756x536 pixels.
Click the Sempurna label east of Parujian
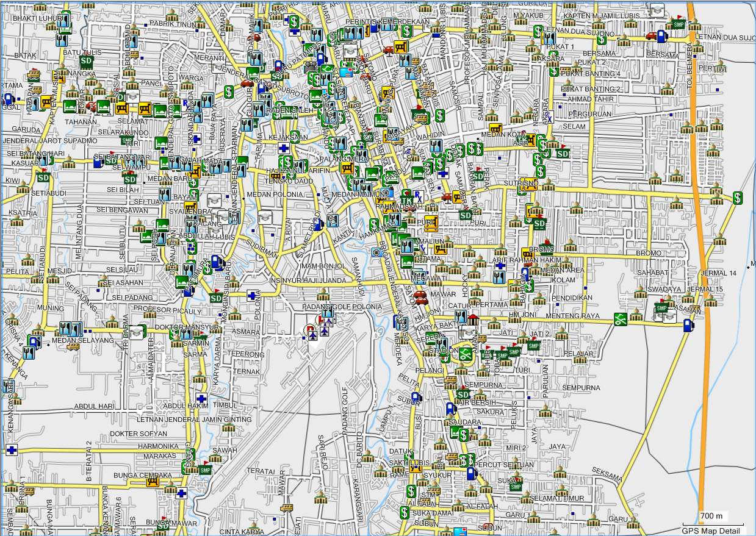click(581, 387)
